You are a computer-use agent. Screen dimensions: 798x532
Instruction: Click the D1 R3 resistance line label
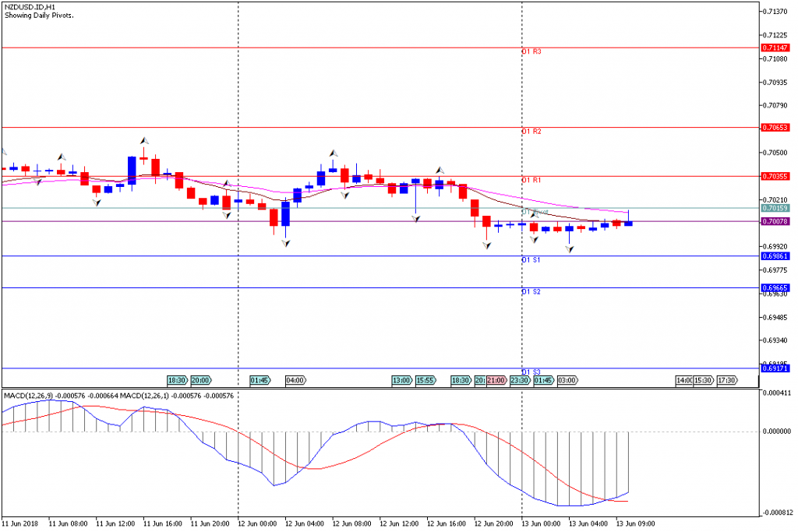click(531, 51)
